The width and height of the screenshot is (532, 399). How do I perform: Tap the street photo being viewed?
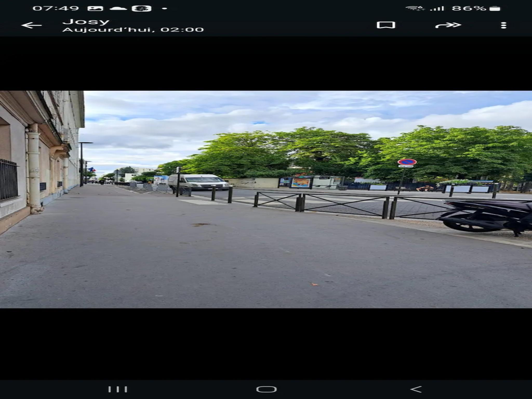[266, 199]
